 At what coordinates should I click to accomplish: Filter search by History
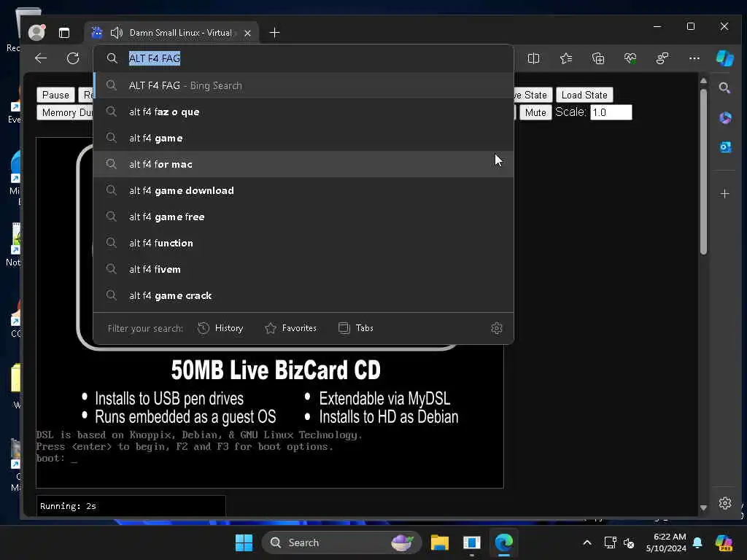tap(220, 328)
